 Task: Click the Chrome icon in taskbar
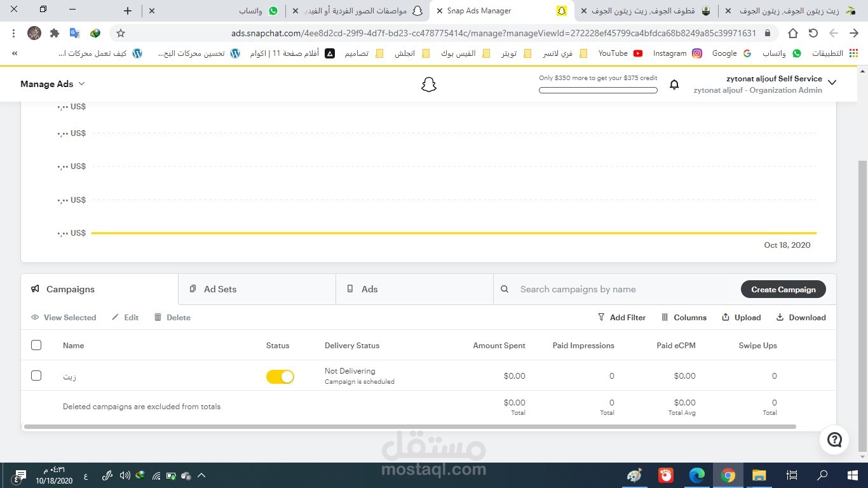pyautogui.click(x=728, y=475)
